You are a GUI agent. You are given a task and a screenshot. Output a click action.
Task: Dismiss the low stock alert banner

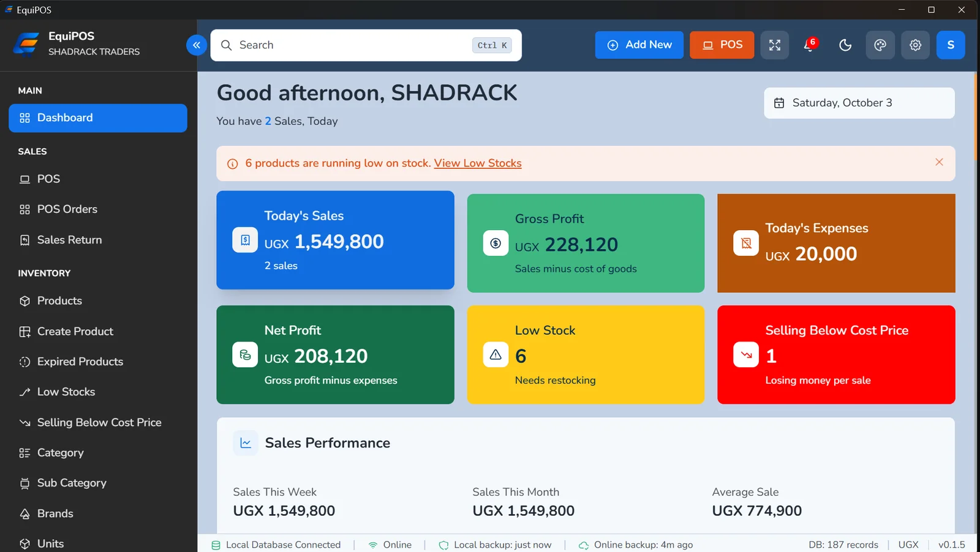(939, 162)
